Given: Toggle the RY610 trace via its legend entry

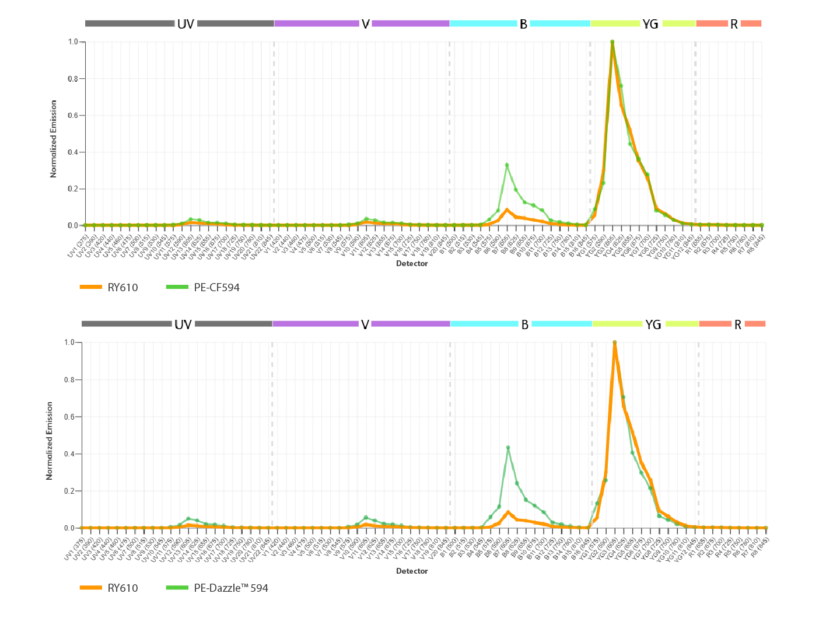Looking at the screenshot, I should coord(123,287).
